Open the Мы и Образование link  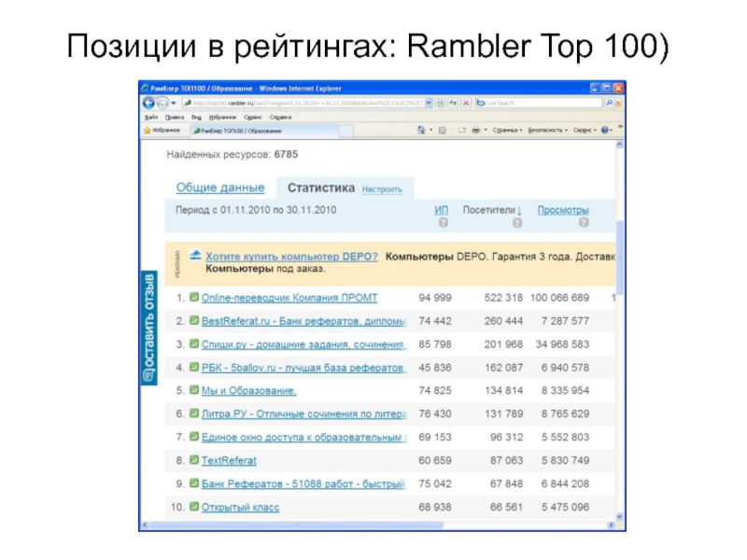coord(248,390)
